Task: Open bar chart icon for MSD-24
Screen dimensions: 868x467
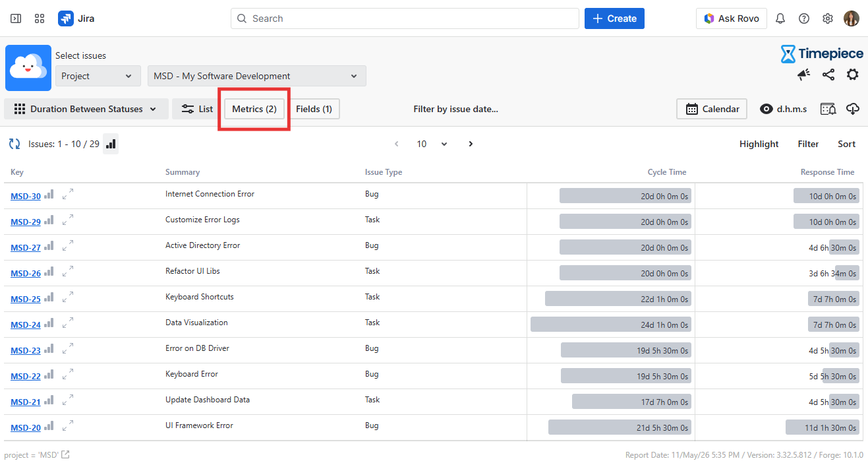Action: click(49, 323)
